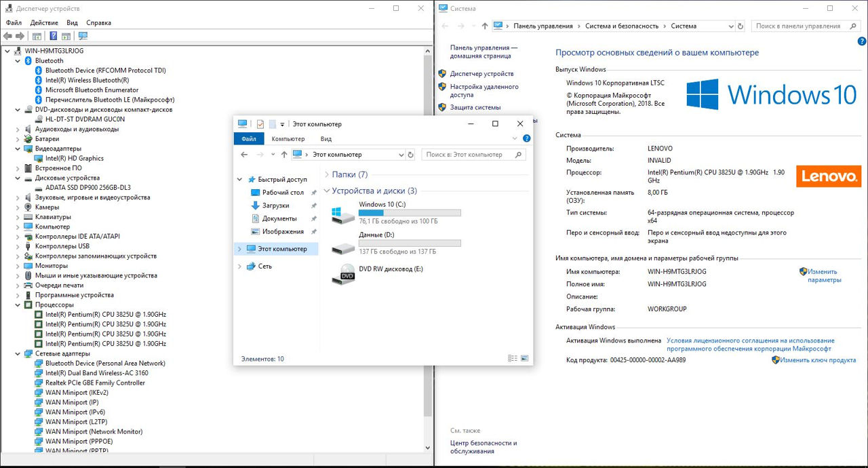
Task: Click the Explorer up-arrow navigation icon
Action: pos(284,155)
